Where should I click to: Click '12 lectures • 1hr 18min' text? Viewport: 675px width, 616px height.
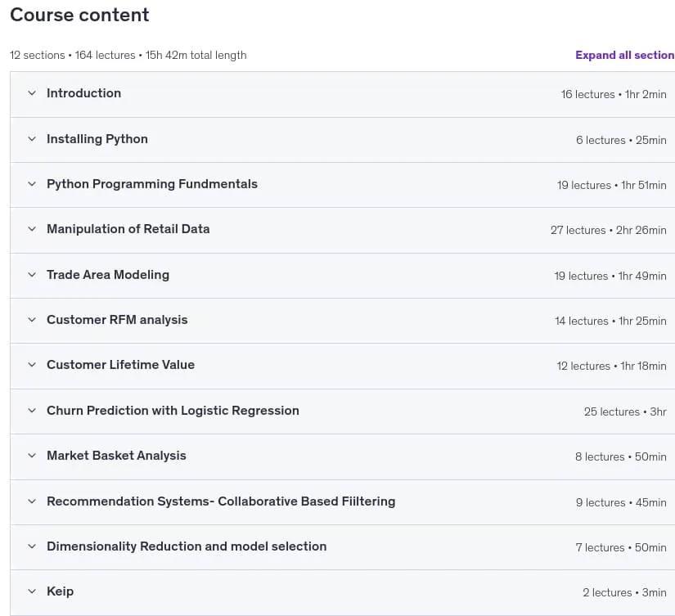tap(611, 366)
